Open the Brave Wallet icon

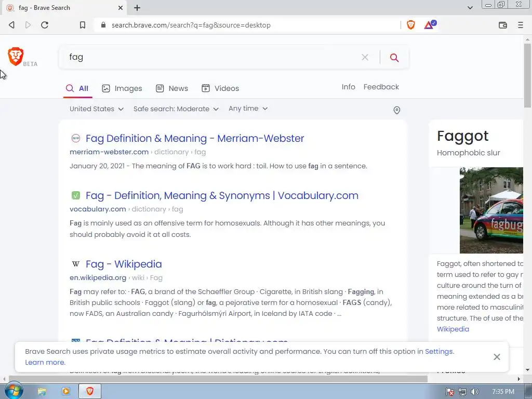tap(503, 25)
